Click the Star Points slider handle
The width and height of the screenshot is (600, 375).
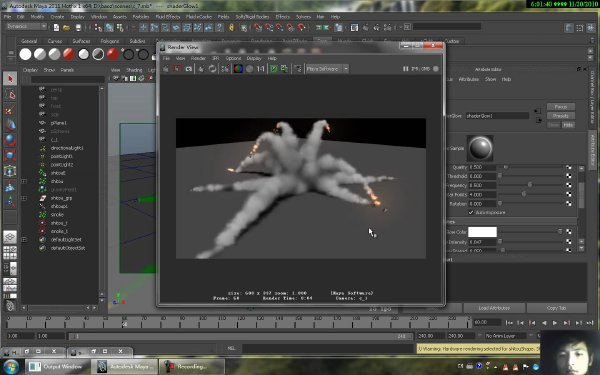click(x=524, y=194)
